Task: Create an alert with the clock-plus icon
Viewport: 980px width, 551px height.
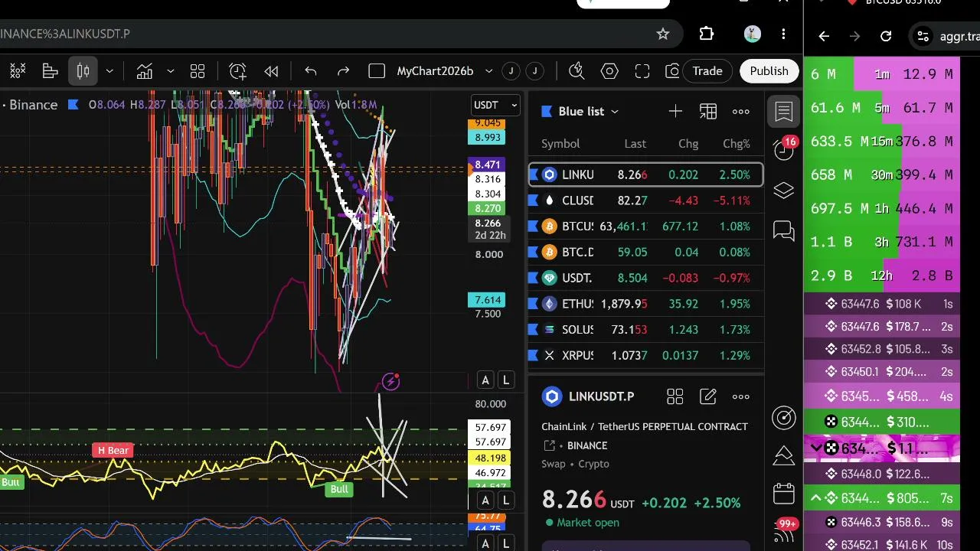Action: pyautogui.click(x=238, y=71)
